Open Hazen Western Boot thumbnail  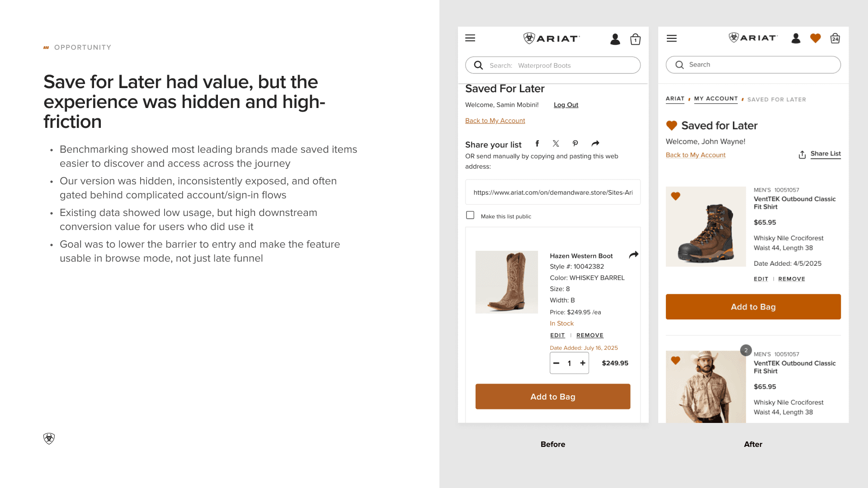507,282
